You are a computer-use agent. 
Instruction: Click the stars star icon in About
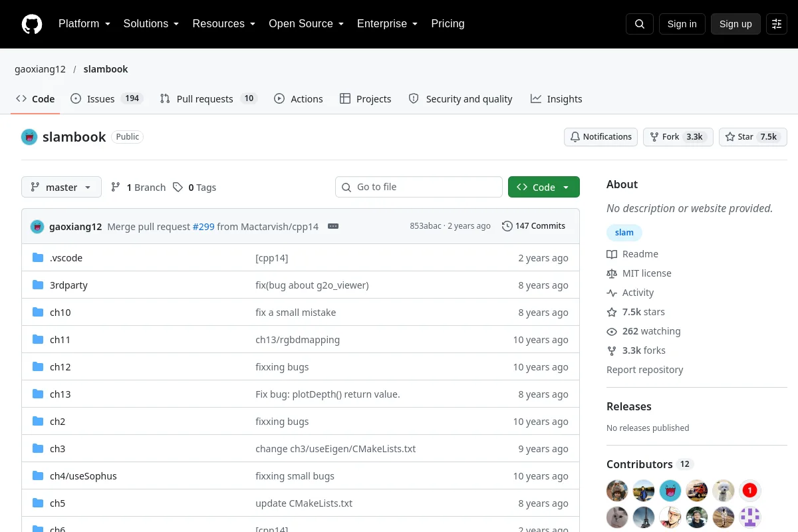pyautogui.click(x=612, y=312)
